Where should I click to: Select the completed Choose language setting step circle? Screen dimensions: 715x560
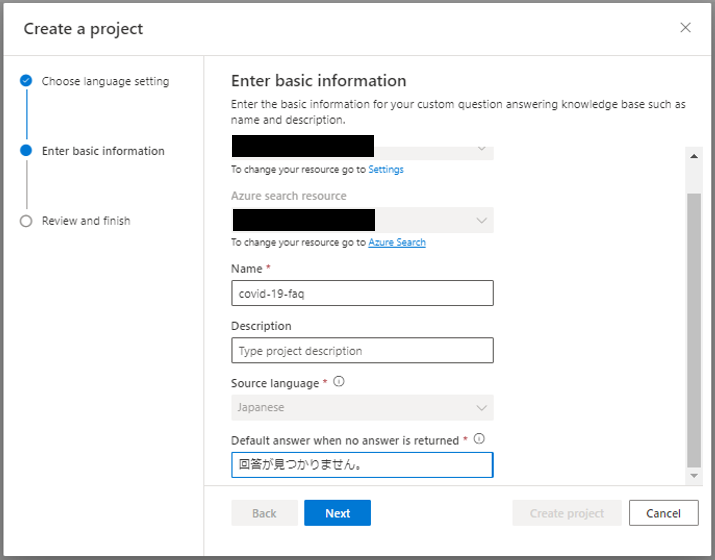click(26, 81)
